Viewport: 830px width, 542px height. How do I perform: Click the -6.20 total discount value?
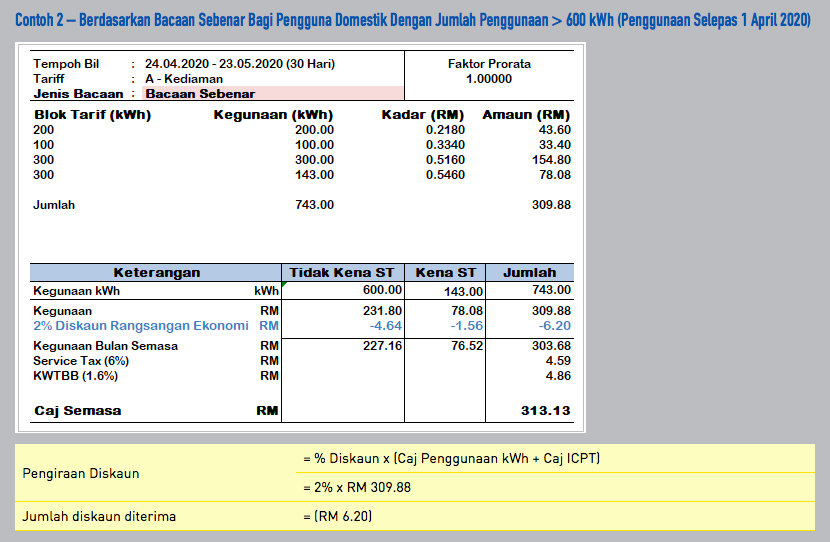553,326
